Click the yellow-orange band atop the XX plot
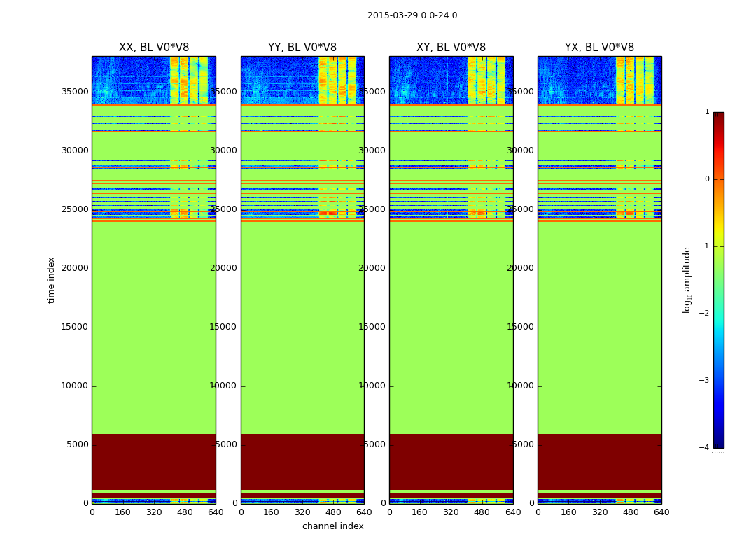 coord(188,80)
